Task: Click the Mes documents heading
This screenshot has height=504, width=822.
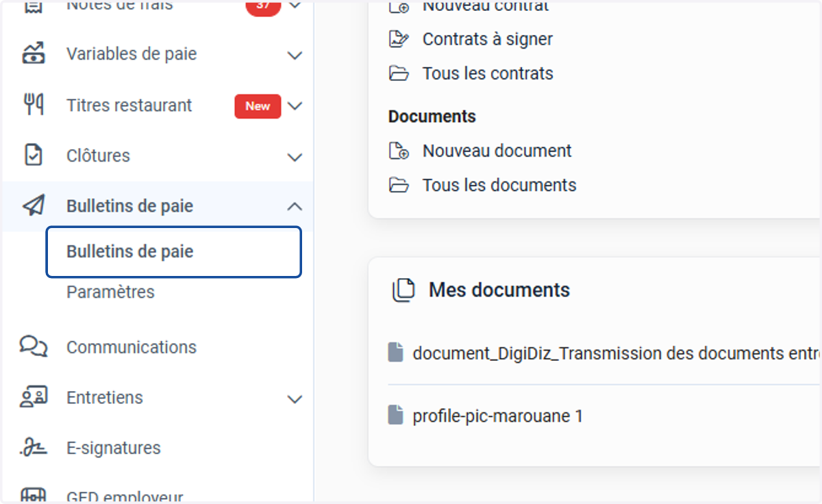Action: tap(499, 290)
